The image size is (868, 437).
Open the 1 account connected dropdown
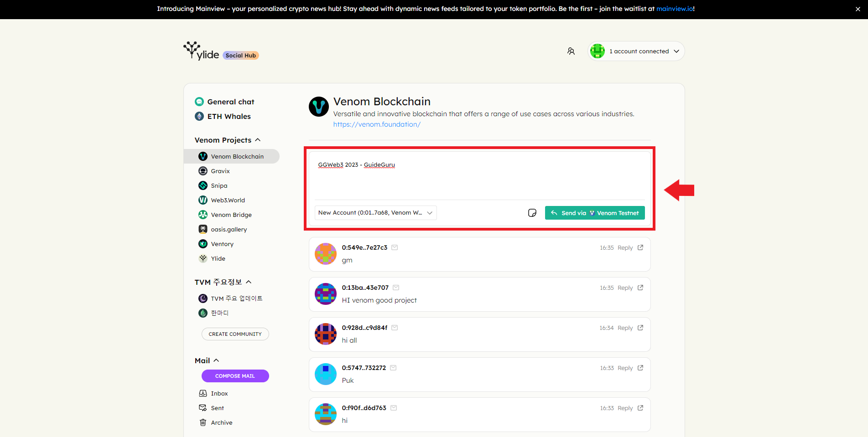(x=636, y=51)
